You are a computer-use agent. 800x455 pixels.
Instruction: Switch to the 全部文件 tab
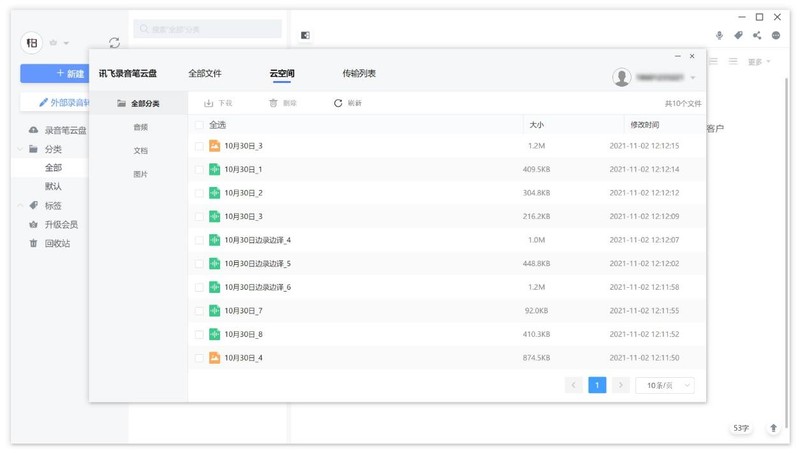point(205,74)
